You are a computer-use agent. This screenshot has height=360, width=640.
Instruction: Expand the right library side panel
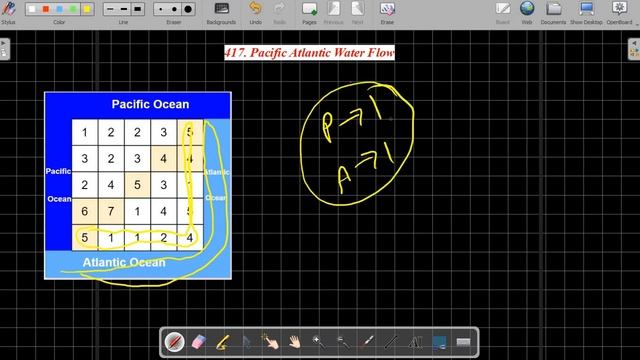634,49
